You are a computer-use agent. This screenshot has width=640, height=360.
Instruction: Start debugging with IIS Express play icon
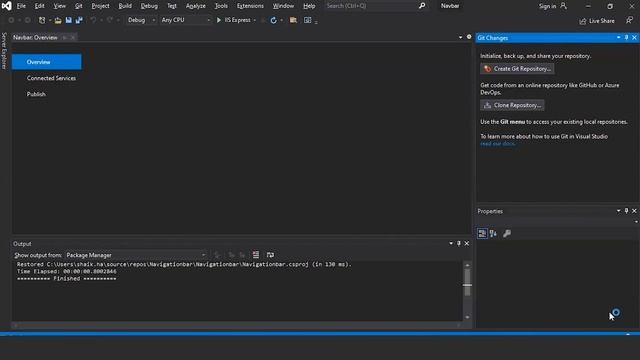point(219,20)
